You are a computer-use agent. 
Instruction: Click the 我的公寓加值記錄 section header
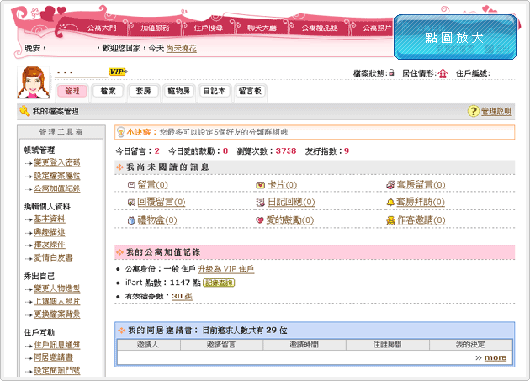[x=314, y=252]
